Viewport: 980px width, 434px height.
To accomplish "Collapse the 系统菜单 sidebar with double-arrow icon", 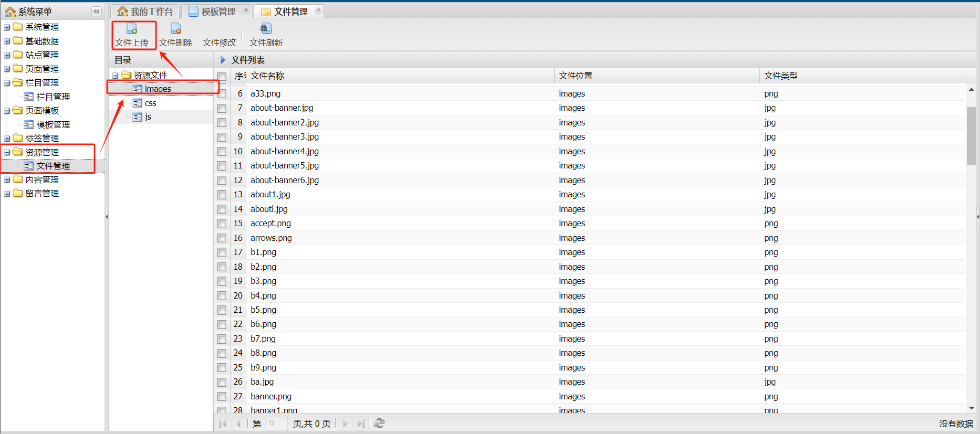I will click(97, 11).
